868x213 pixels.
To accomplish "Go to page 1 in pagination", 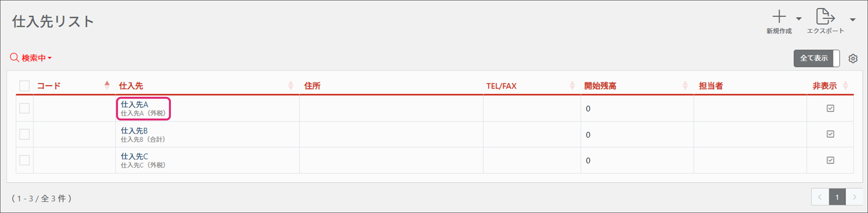I will click(837, 197).
